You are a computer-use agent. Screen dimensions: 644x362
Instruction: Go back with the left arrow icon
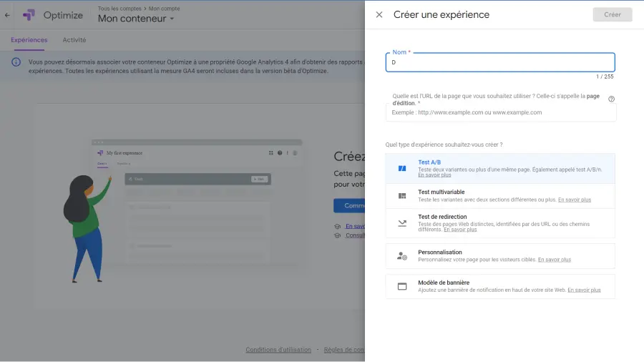click(x=7, y=15)
